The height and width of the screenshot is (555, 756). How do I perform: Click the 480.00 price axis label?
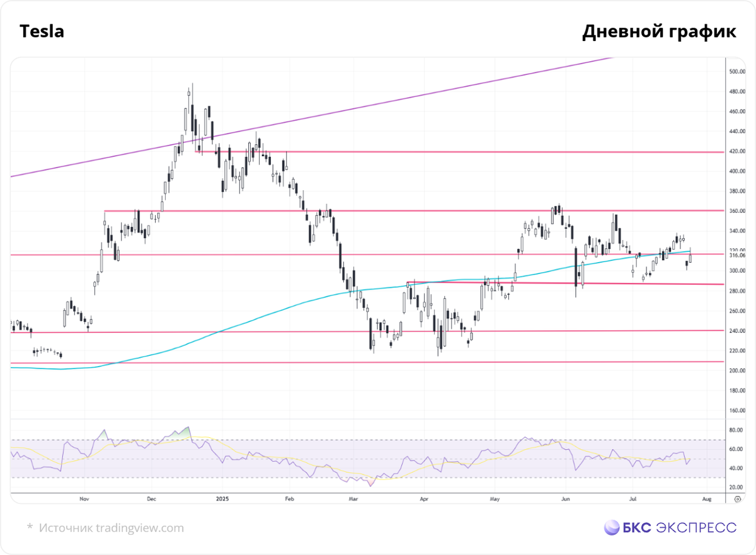coord(737,92)
